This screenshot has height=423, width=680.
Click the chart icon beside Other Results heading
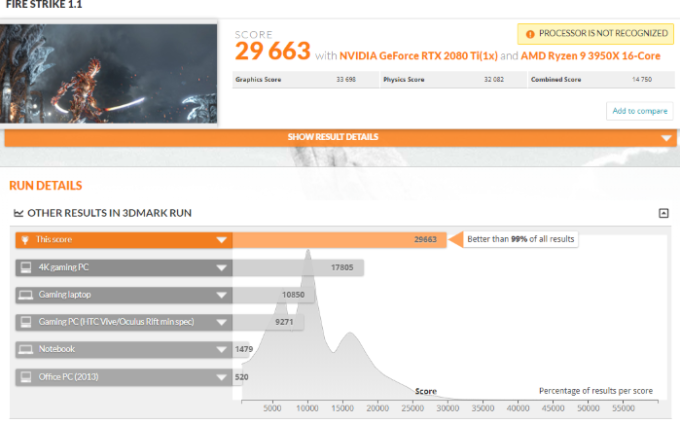pos(18,213)
